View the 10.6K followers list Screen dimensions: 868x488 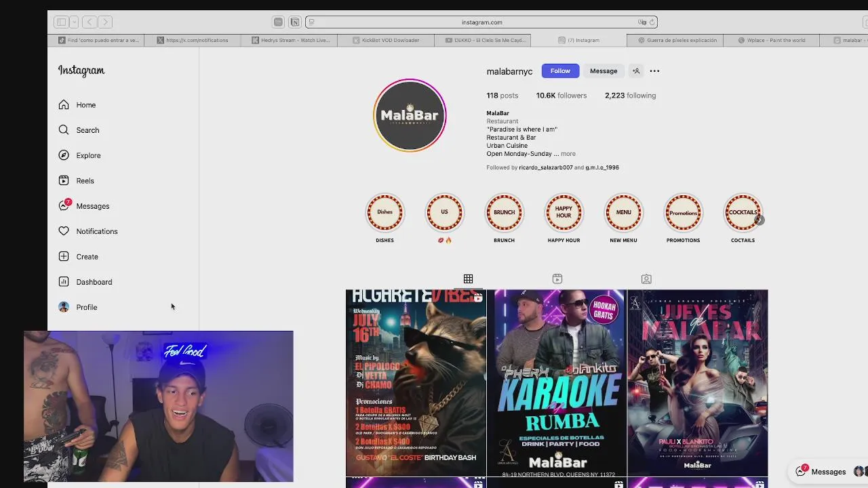point(561,96)
